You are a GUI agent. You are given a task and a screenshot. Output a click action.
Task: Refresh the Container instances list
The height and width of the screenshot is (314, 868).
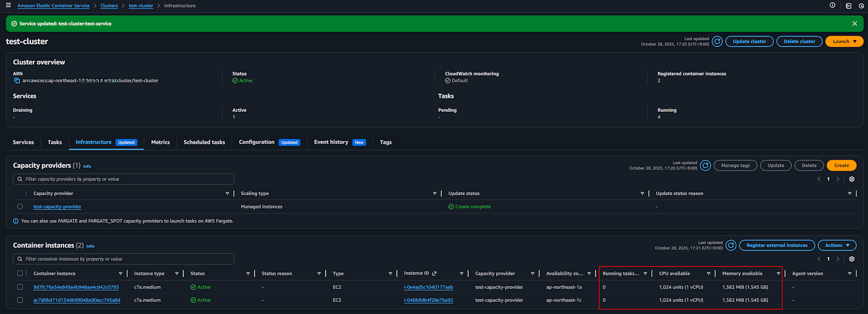click(x=731, y=245)
